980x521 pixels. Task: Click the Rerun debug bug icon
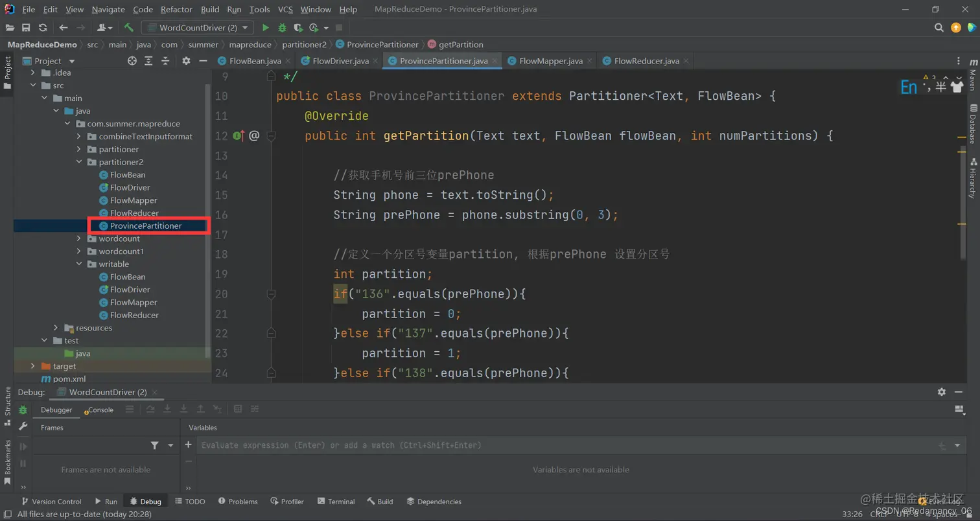click(x=23, y=410)
